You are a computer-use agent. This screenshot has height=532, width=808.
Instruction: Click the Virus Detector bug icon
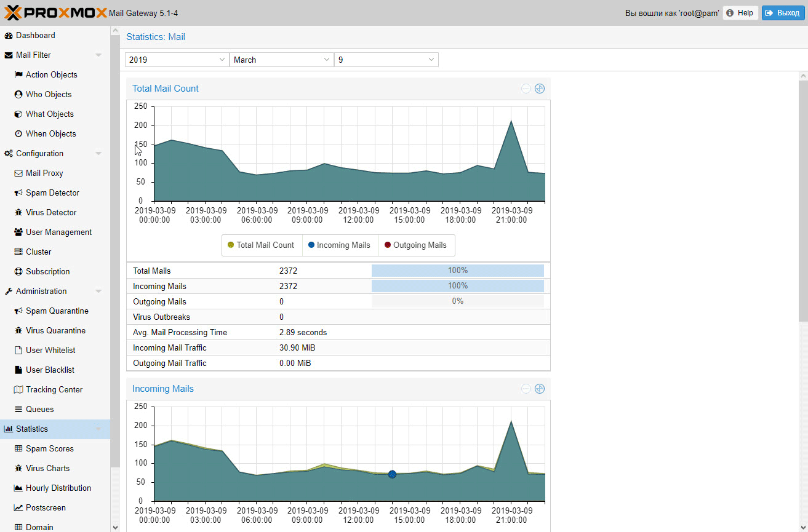18,212
